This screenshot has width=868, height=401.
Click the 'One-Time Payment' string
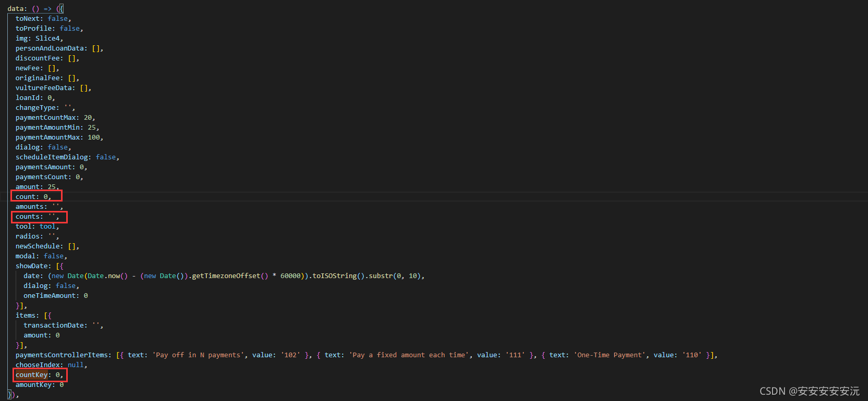pos(610,355)
